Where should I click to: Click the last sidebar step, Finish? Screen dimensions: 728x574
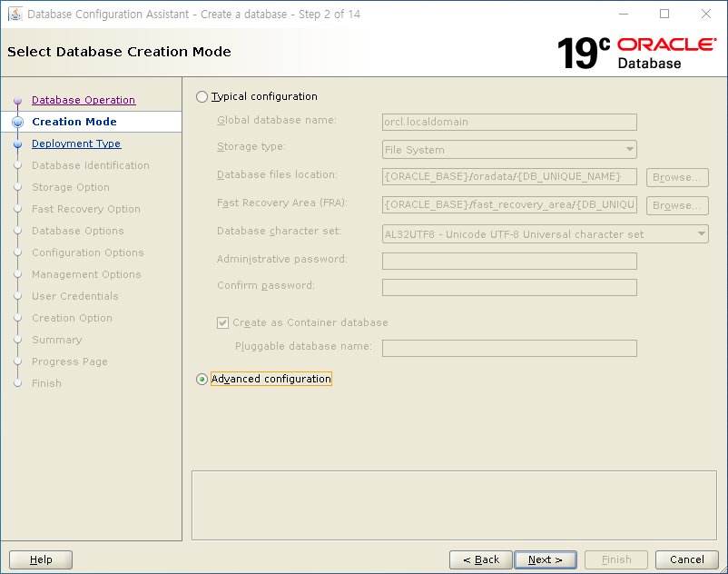coord(46,383)
